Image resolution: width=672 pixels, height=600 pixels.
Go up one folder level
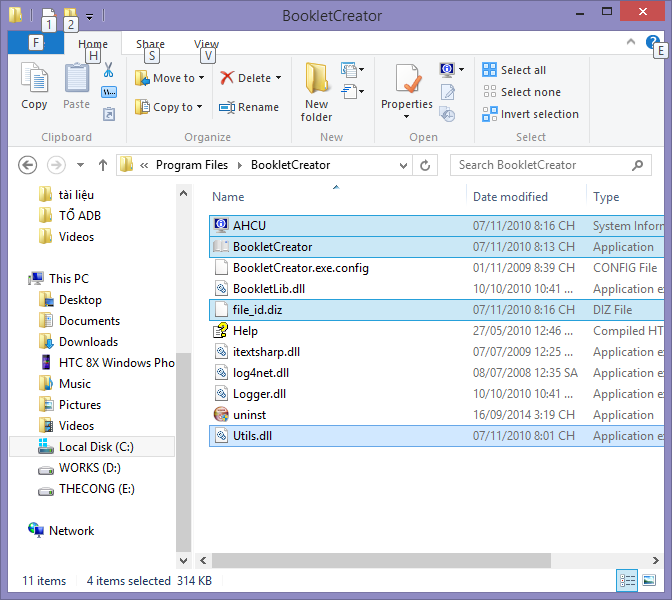[x=103, y=165]
